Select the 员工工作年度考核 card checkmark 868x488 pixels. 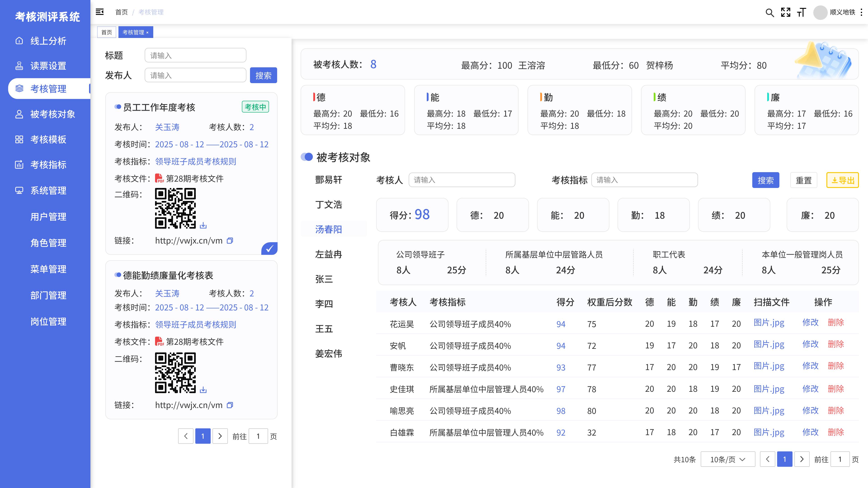point(269,249)
